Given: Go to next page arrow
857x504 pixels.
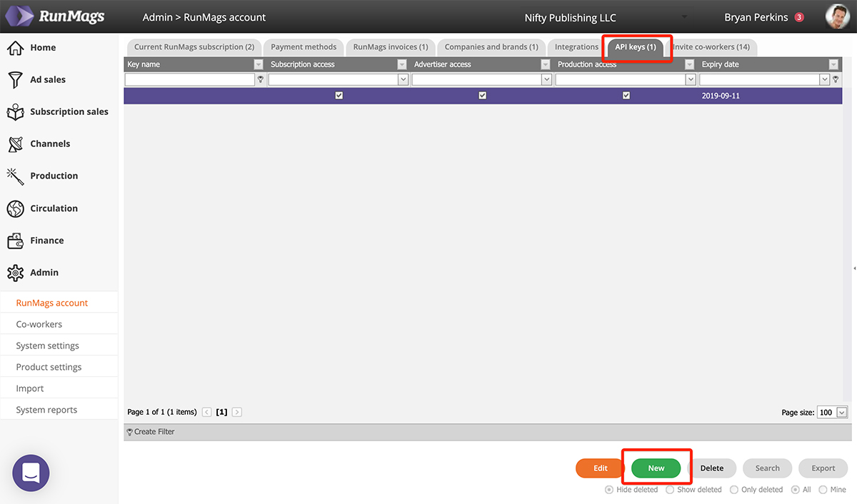Looking at the screenshot, I should tap(237, 412).
